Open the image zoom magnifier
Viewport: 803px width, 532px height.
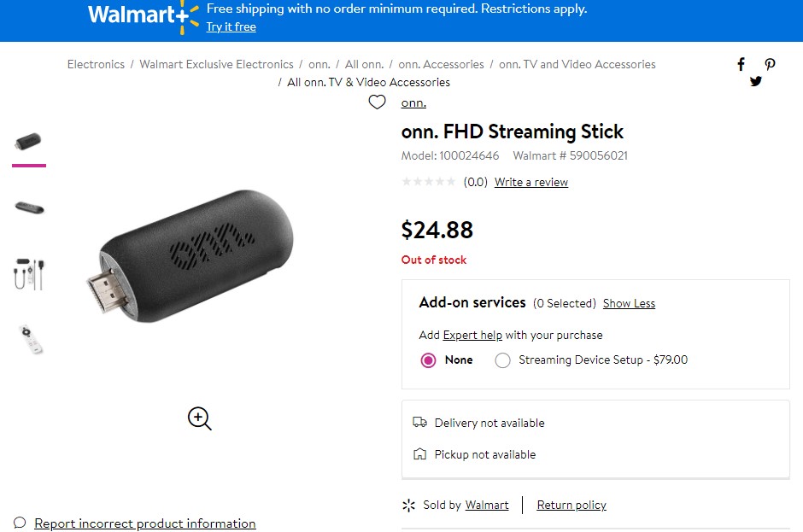(x=198, y=418)
